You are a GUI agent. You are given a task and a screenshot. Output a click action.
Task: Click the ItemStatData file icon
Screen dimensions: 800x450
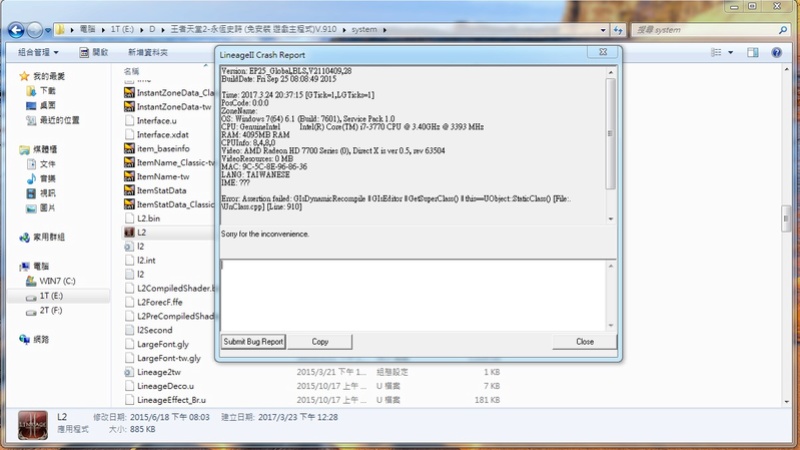[129, 190]
